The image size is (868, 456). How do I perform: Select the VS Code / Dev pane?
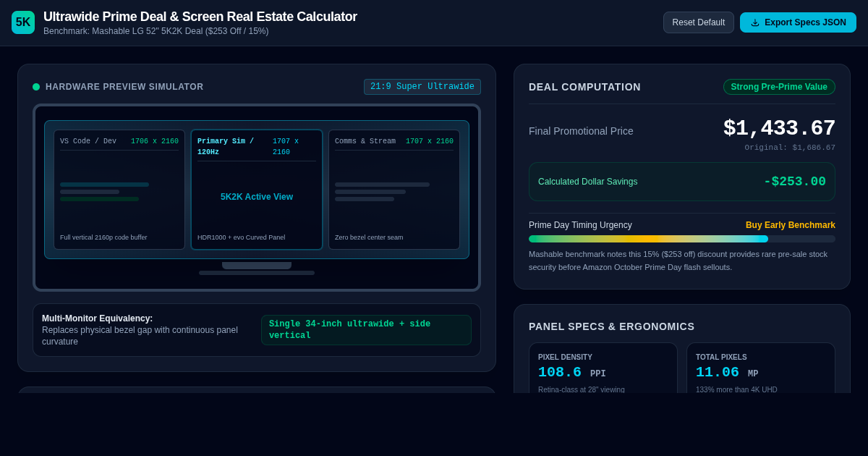click(x=119, y=190)
